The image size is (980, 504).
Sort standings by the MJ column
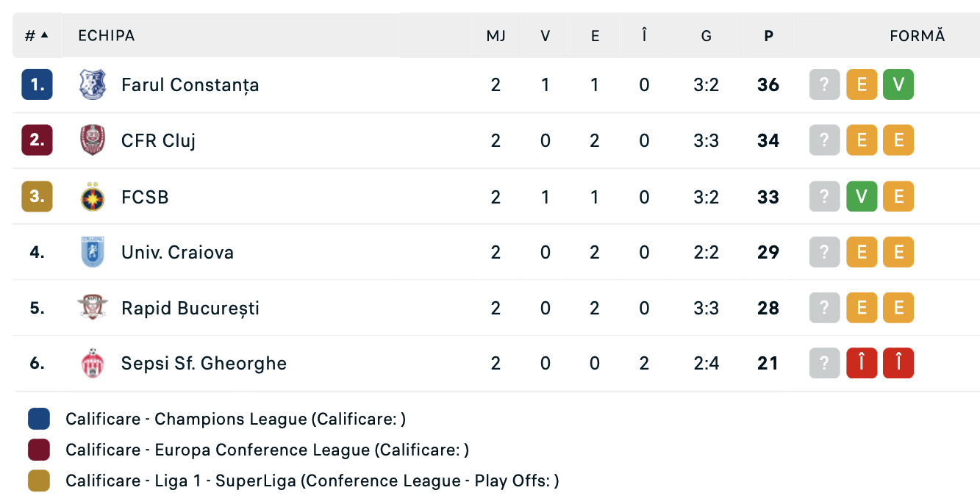[496, 35]
